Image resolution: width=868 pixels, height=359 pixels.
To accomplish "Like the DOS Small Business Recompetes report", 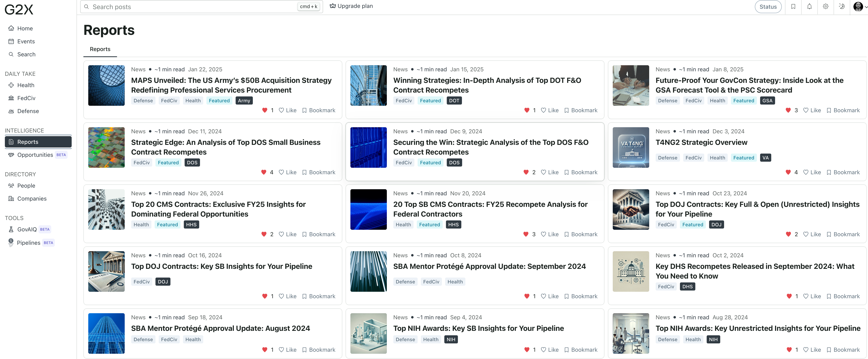I will [287, 172].
